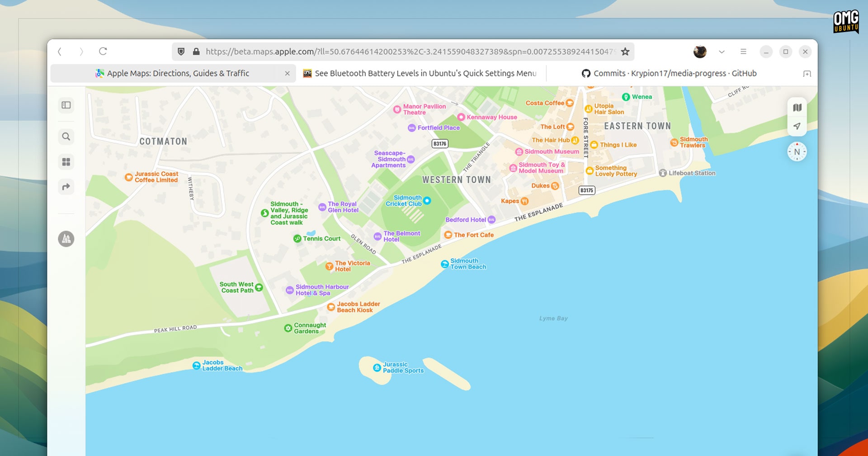Select The Royal Glen Hotel pin
This screenshot has height=456, width=868.
pyautogui.click(x=322, y=207)
